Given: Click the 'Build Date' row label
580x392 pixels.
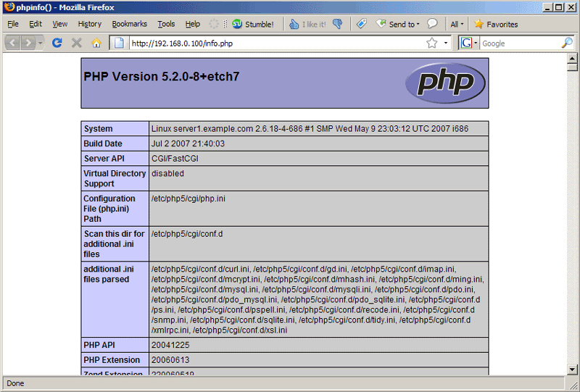Looking at the screenshot, I should 103,143.
